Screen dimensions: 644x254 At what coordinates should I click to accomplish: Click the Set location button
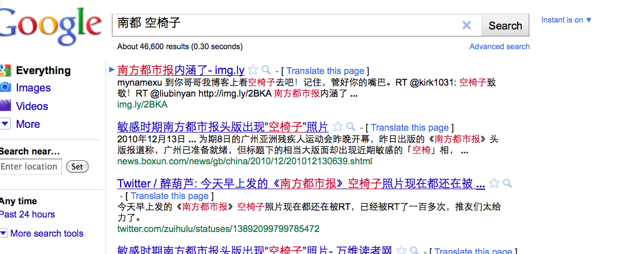[x=77, y=167]
